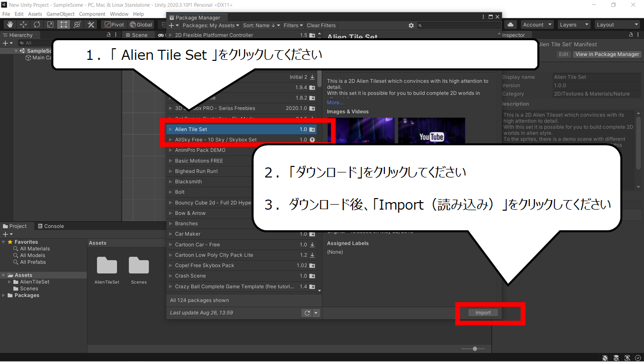This screenshot has height=362, width=644.
Task: Open Packages: My Assets dropdown
Action: [x=211, y=25]
